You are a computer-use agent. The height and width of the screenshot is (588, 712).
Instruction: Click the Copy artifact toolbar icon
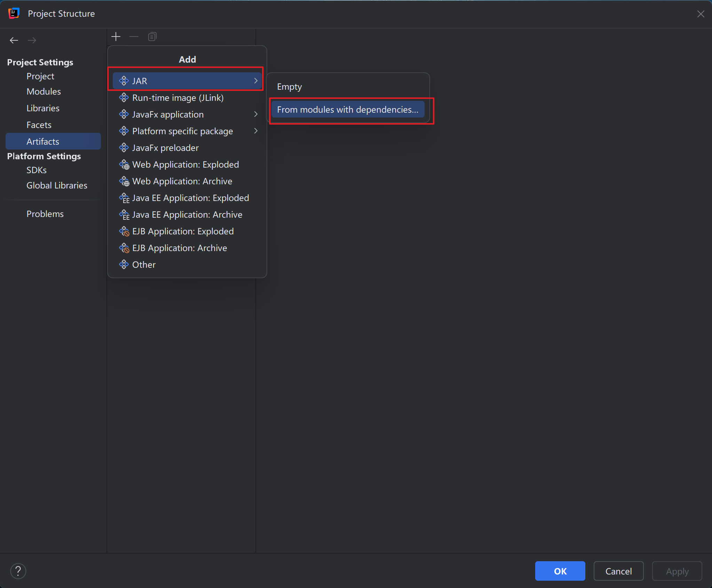click(152, 37)
